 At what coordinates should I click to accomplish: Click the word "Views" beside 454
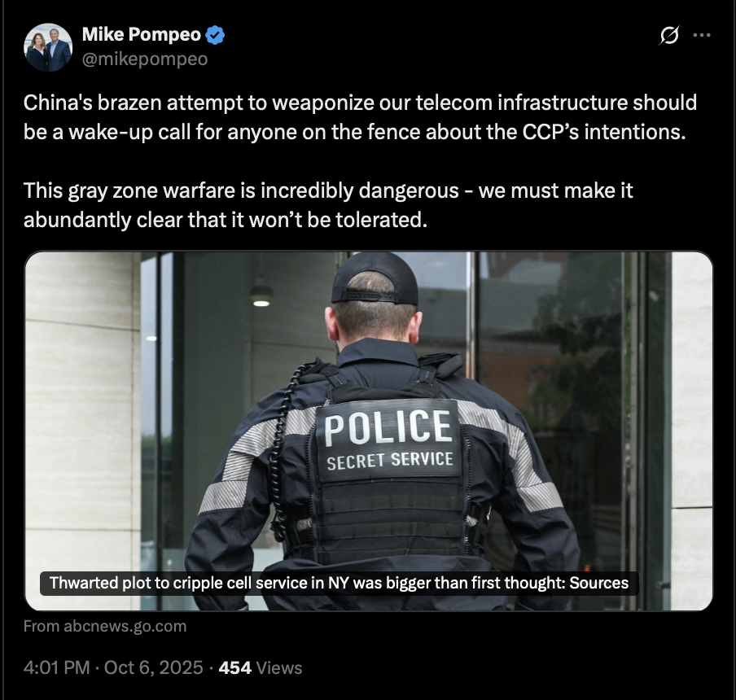coord(279,667)
